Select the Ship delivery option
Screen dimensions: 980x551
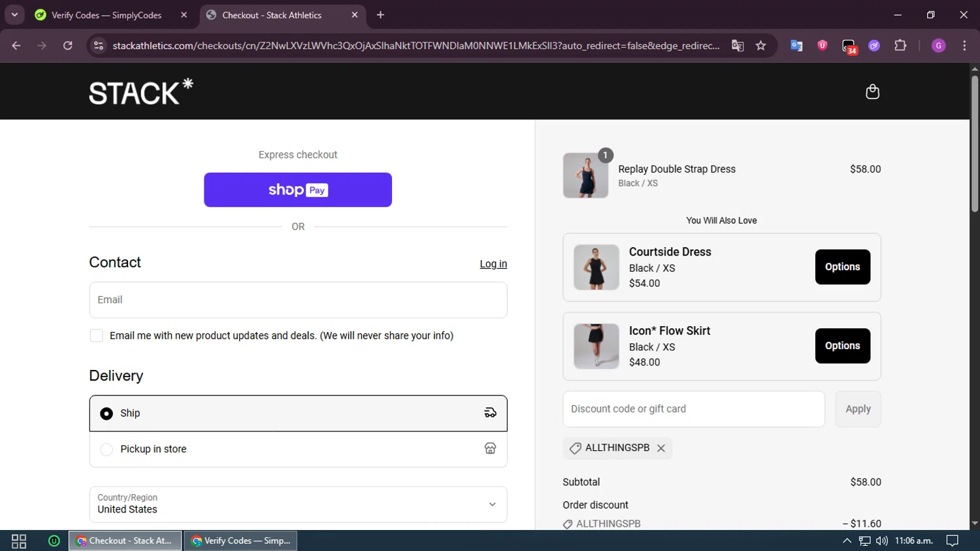pos(298,413)
